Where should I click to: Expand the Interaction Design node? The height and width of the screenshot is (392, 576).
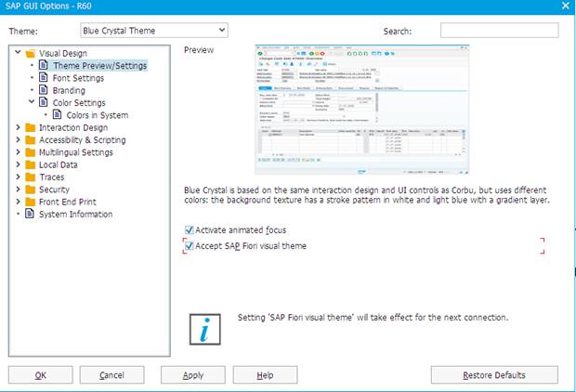(x=18, y=127)
